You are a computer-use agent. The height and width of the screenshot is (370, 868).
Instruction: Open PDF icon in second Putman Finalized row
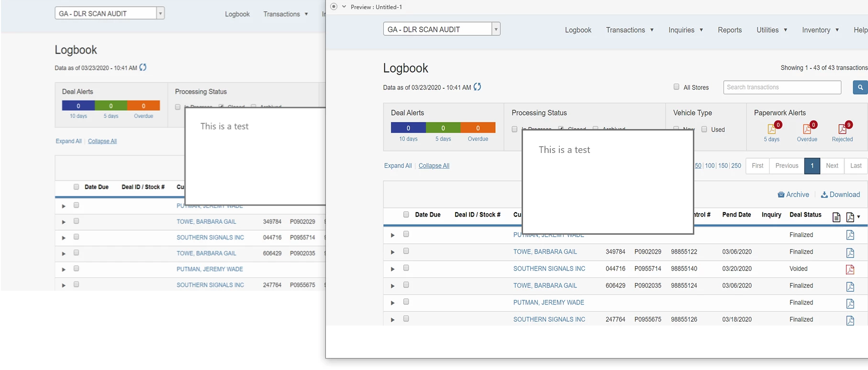point(850,303)
